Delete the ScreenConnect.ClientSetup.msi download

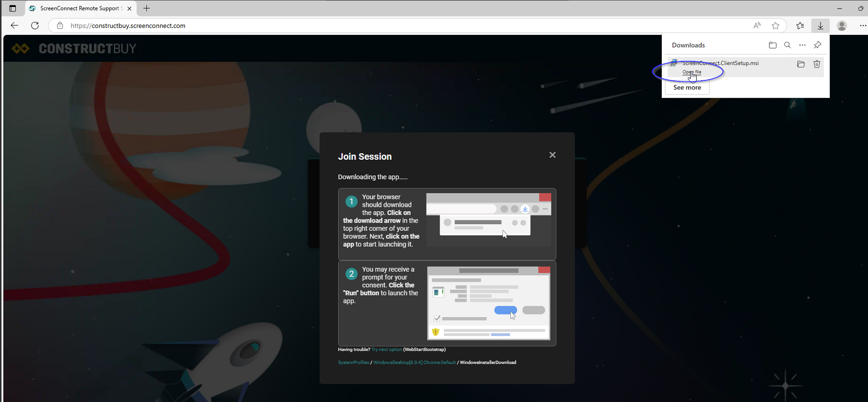pyautogui.click(x=817, y=64)
